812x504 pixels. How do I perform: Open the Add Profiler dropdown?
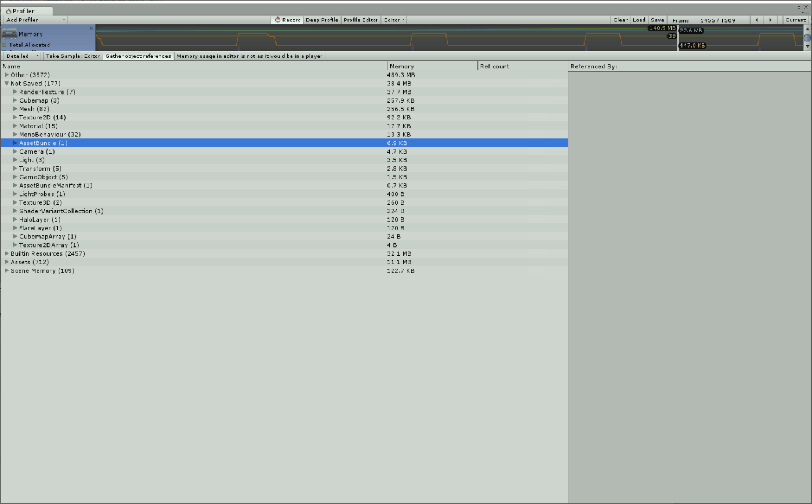[35, 20]
